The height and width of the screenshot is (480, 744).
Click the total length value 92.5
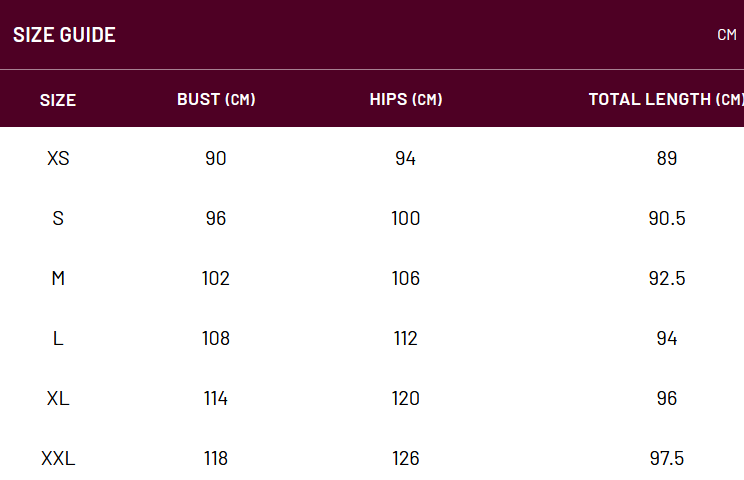click(667, 278)
